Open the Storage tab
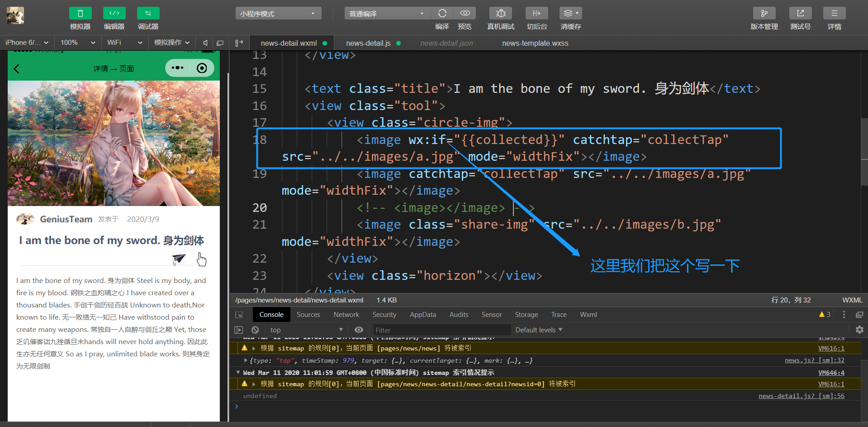 click(x=526, y=315)
